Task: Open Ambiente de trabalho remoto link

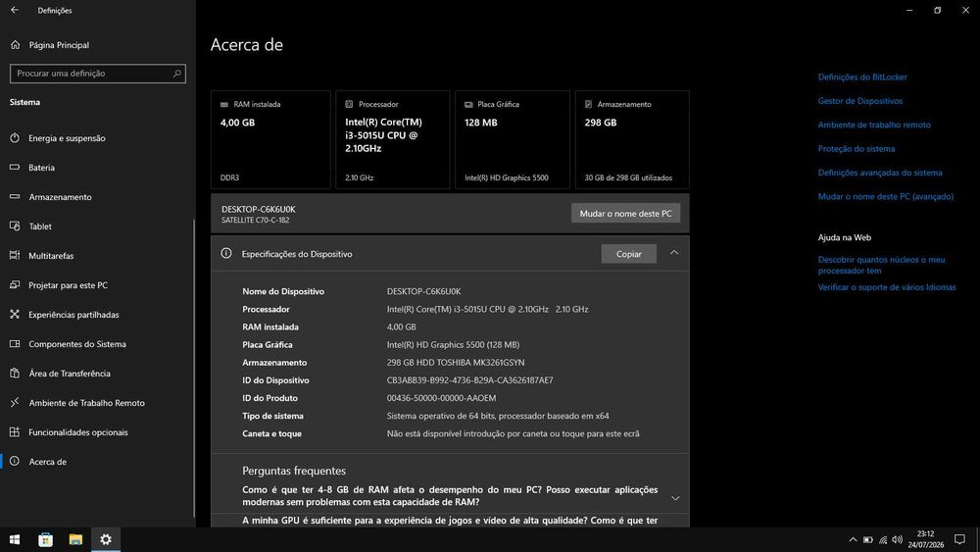Action: click(874, 125)
